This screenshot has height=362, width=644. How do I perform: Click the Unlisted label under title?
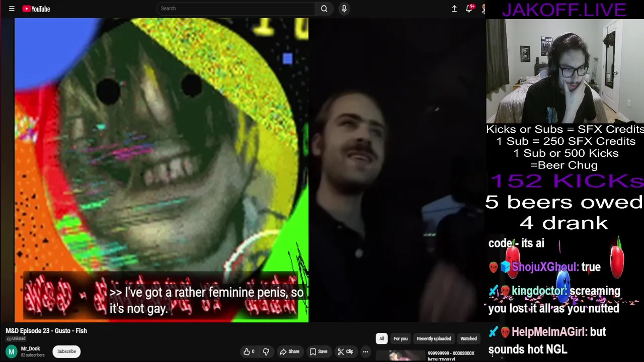(16, 338)
